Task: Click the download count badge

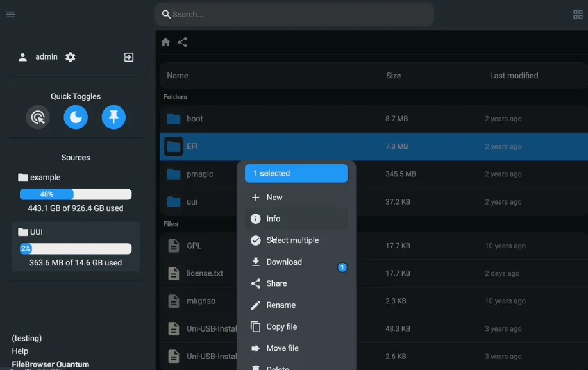Action: [x=342, y=267]
